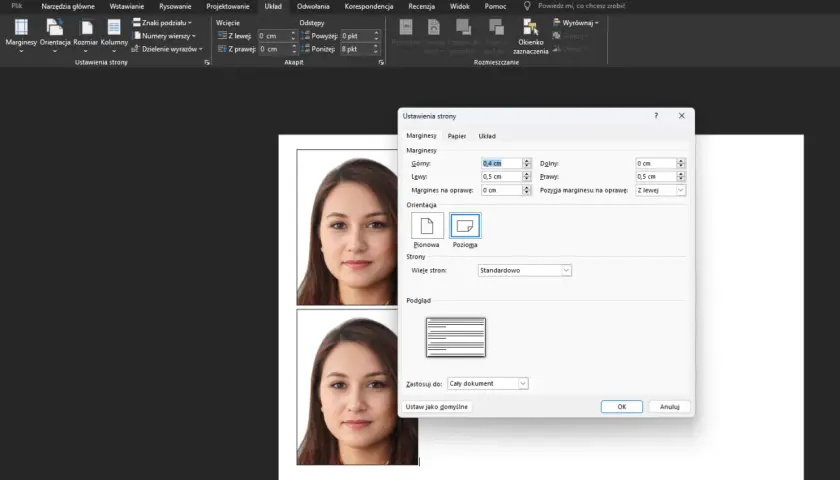Screen dimensions: 840x480
Task: Select Pozioma landscape orientation
Action: tap(465, 226)
